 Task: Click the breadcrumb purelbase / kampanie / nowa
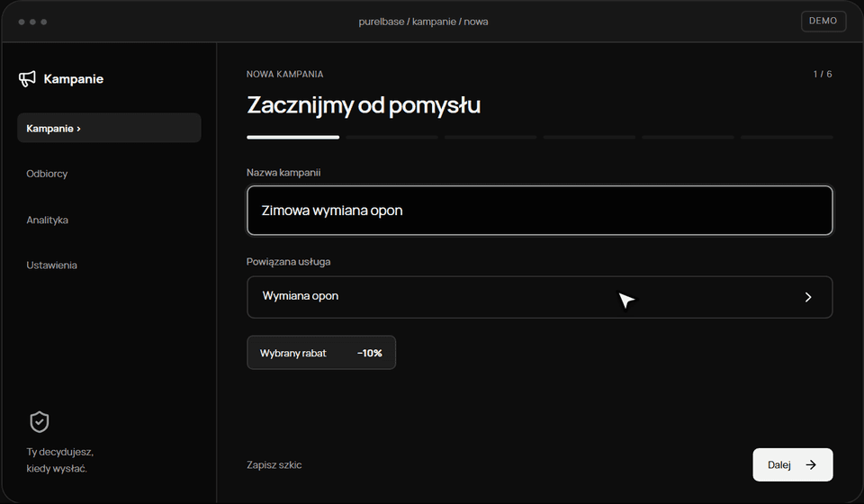[423, 22]
